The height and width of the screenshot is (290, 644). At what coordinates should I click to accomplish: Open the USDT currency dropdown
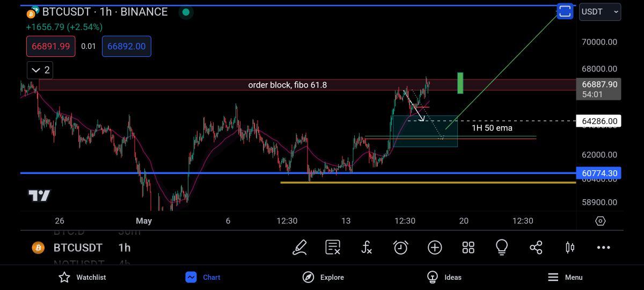(x=600, y=12)
